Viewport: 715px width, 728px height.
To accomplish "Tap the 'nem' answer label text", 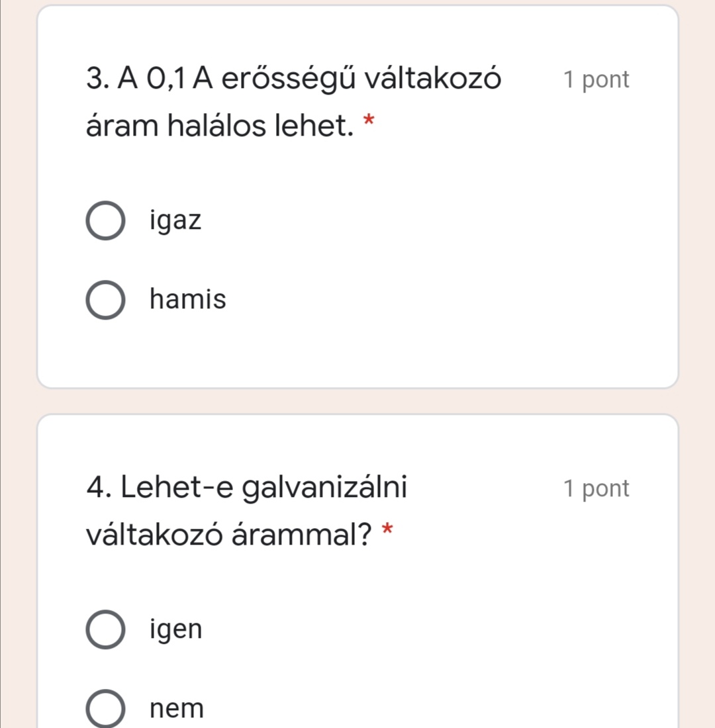I will 177,709.
